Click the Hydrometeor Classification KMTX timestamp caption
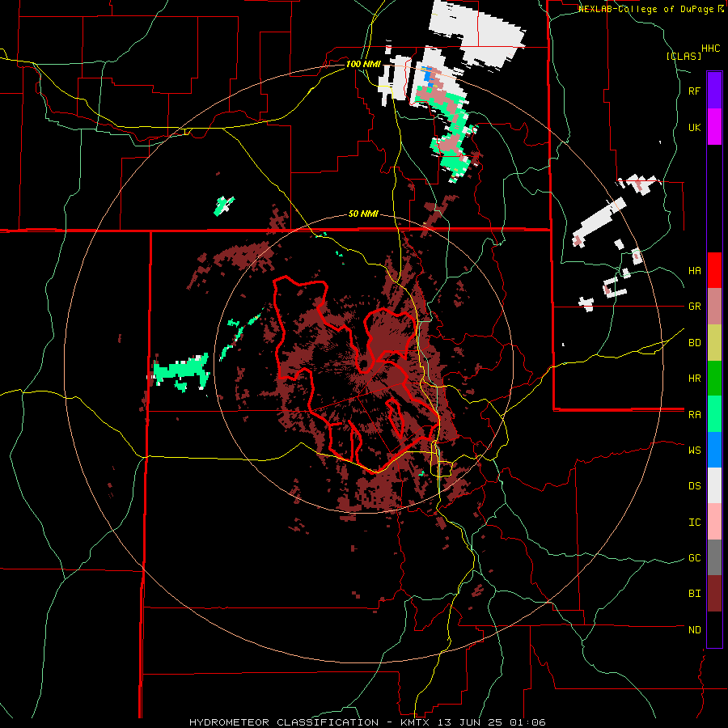 point(367,722)
